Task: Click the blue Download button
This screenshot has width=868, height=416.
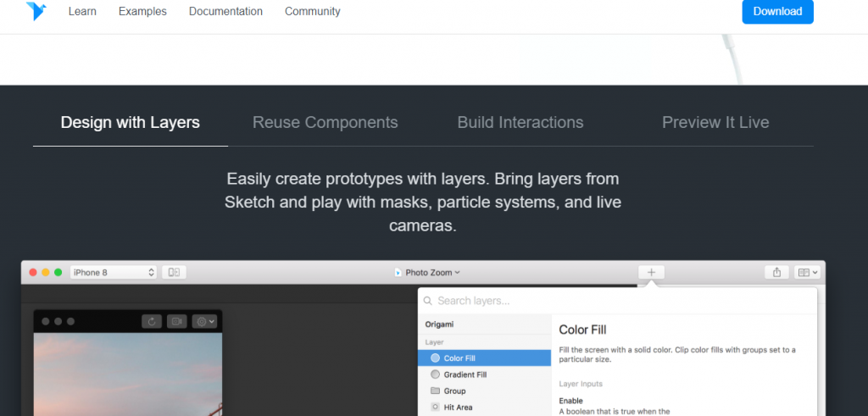Action: point(778,12)
